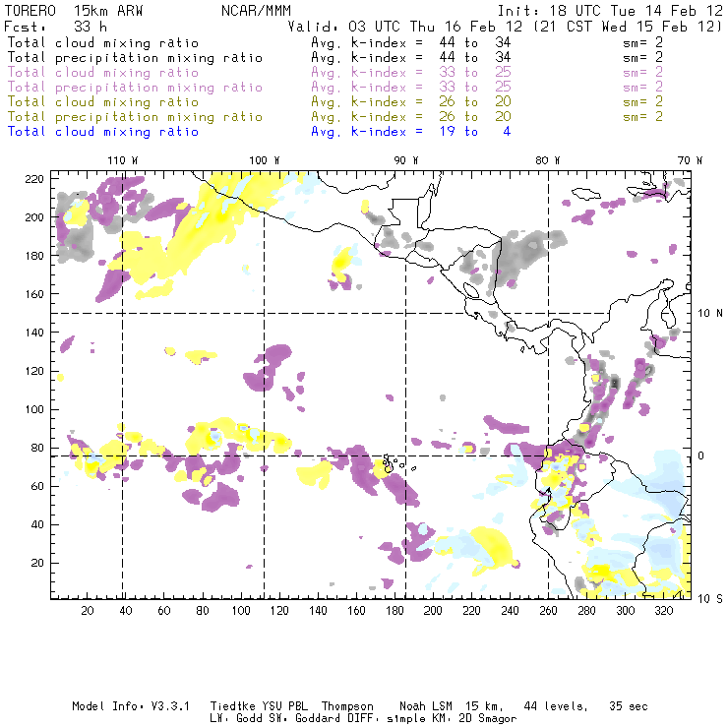Click the 70 W longitude label

[691, 160]
